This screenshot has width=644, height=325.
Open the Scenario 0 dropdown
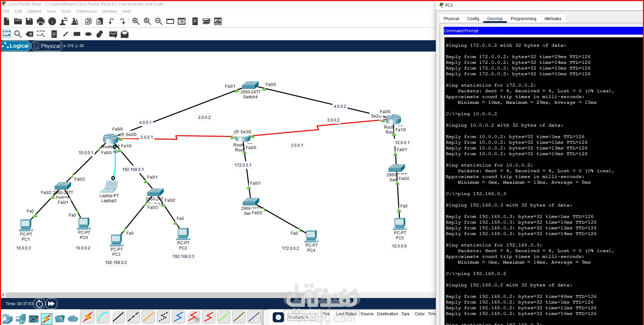pyautogui.click(x=302, y=317)
